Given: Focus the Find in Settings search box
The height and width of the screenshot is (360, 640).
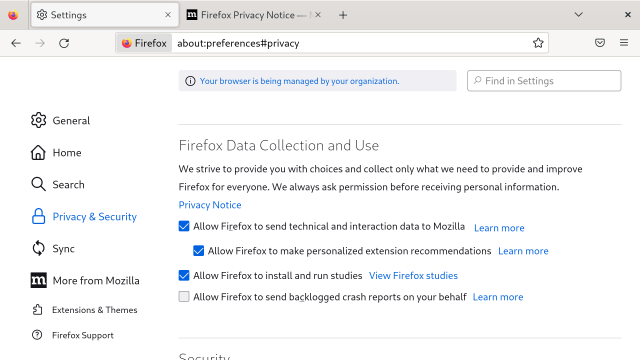Looking at the screenshot, I should [544, 81].
